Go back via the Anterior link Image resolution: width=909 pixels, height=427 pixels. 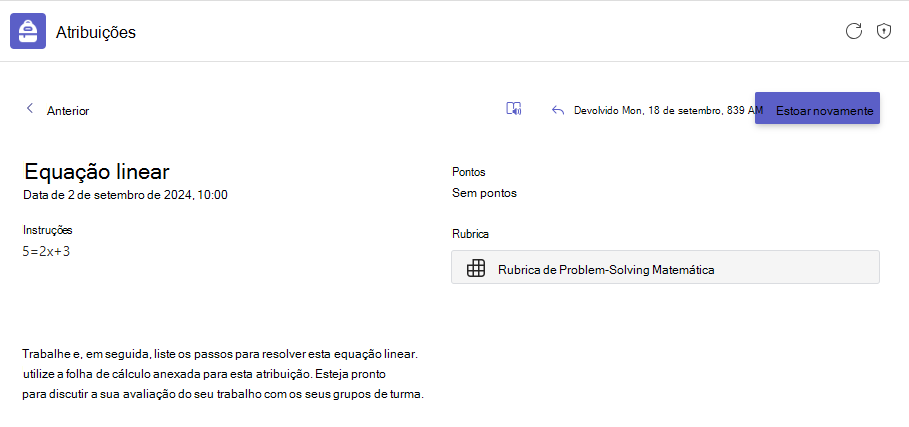[68, 111]
